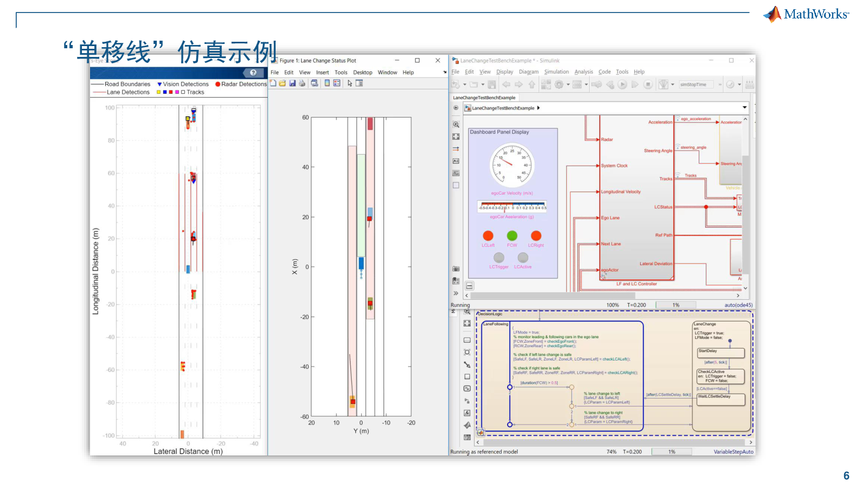Click LaneFollowing state label in Stateflow chart
Viewport: 868px width, 488px height.
tap(495, 324)
